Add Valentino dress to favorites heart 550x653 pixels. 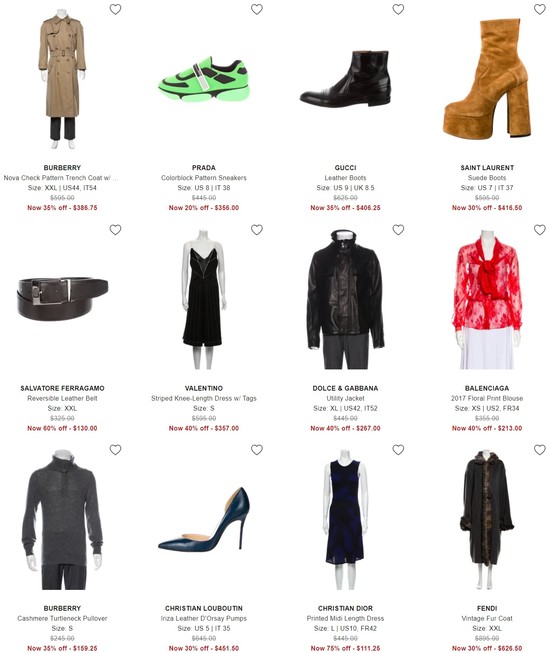point(257,229)
